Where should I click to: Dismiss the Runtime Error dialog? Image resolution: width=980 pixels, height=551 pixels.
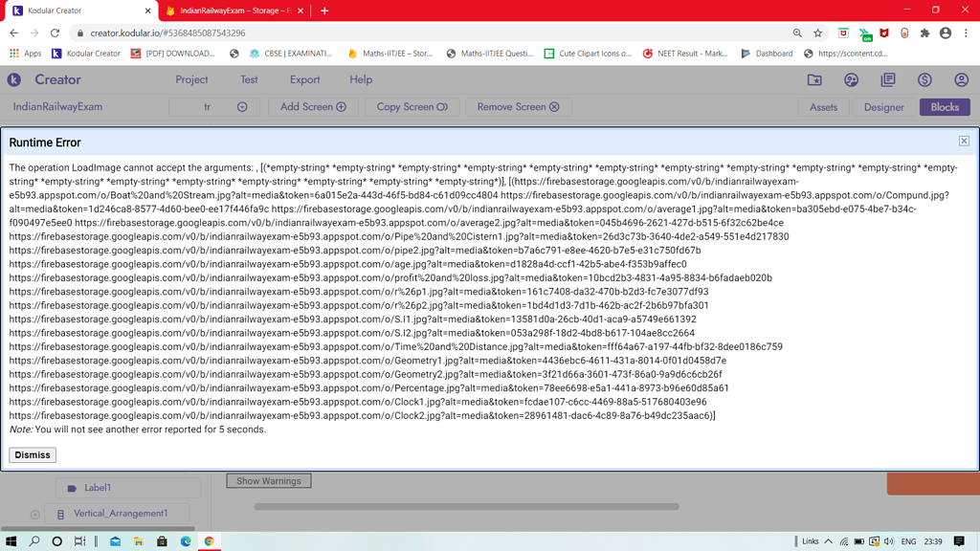coord(33,454)
